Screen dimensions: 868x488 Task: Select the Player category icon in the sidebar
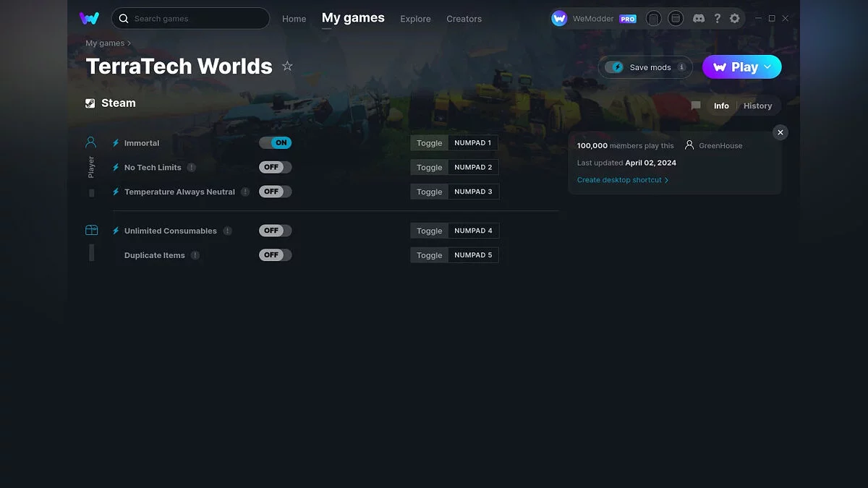(x=90, y=141)
